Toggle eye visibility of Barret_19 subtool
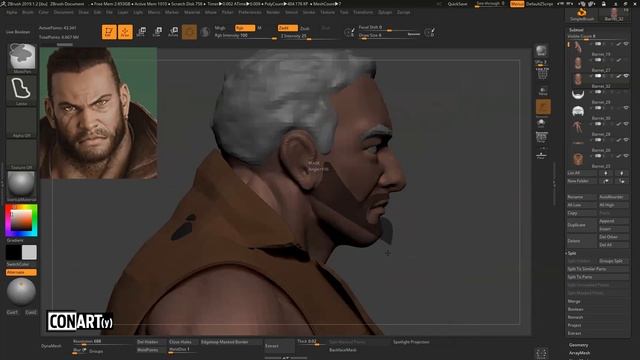Image resolution: width=640 pixels, height=360 pixels. tap(626, 44)
